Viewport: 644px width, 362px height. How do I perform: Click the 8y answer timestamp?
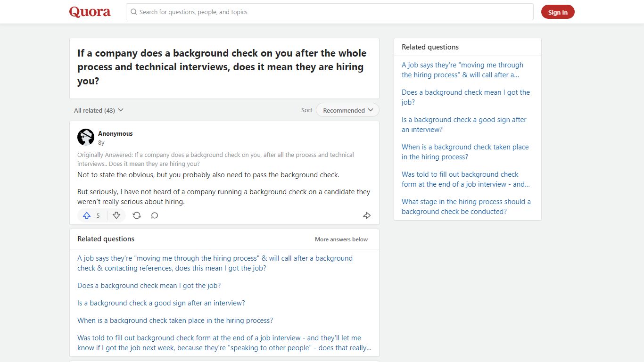tap(101, 142)
